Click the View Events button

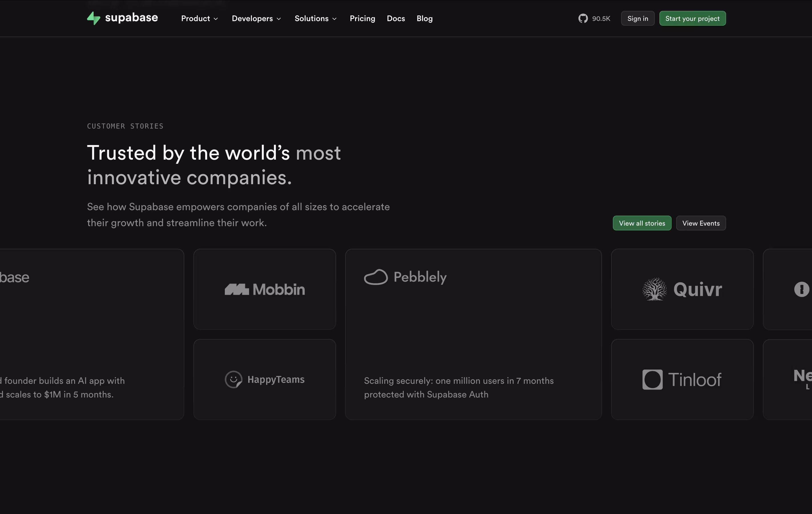tap(701, 223)
